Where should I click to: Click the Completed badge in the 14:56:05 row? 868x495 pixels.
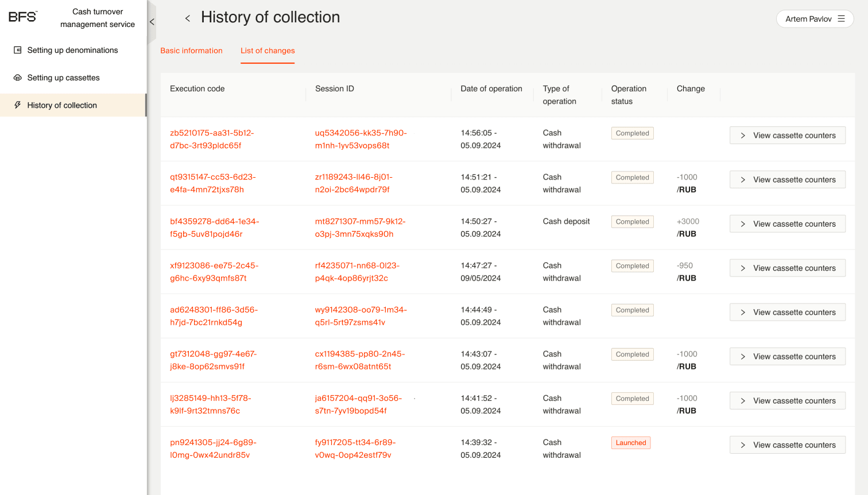click(x=633, y=133)
